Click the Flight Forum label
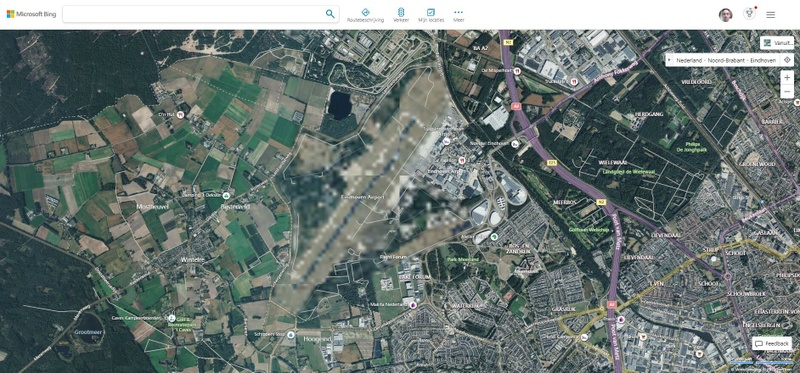 click(x=393, y=257)
